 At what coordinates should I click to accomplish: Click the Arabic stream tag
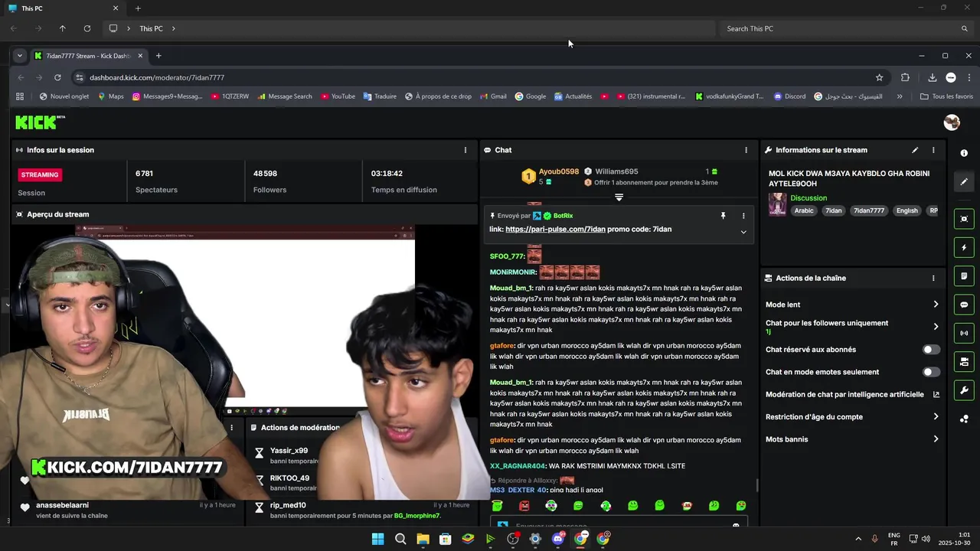point(804,210)
